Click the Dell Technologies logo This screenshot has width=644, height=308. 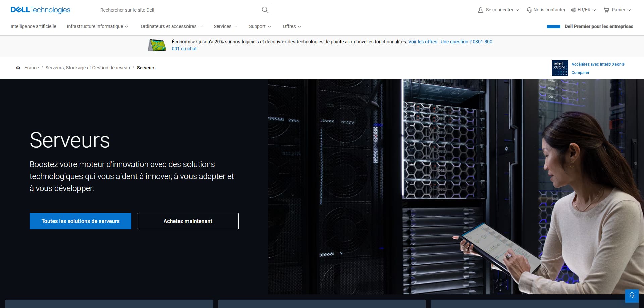point(40,10)
